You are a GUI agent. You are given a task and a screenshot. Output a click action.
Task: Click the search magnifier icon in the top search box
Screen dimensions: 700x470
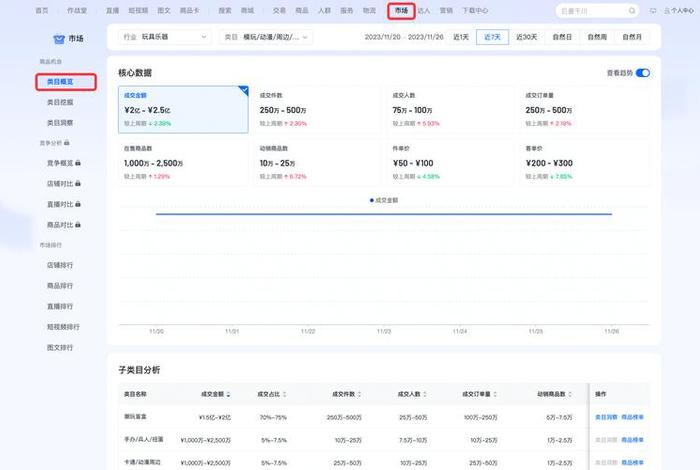632,11
